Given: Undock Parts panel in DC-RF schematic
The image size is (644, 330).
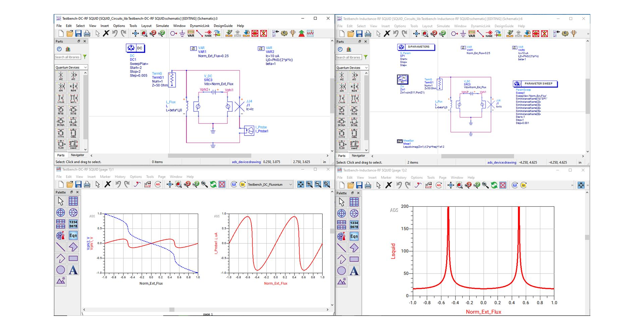Looking at the screenshot, I should (79, 41).
